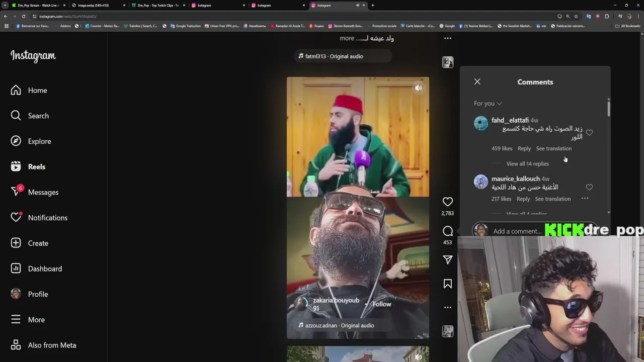The height and width of the screenshot is (362, 644).
Task: Reply to maurice_kallouch's comment
Action: (x=523, y=199)
